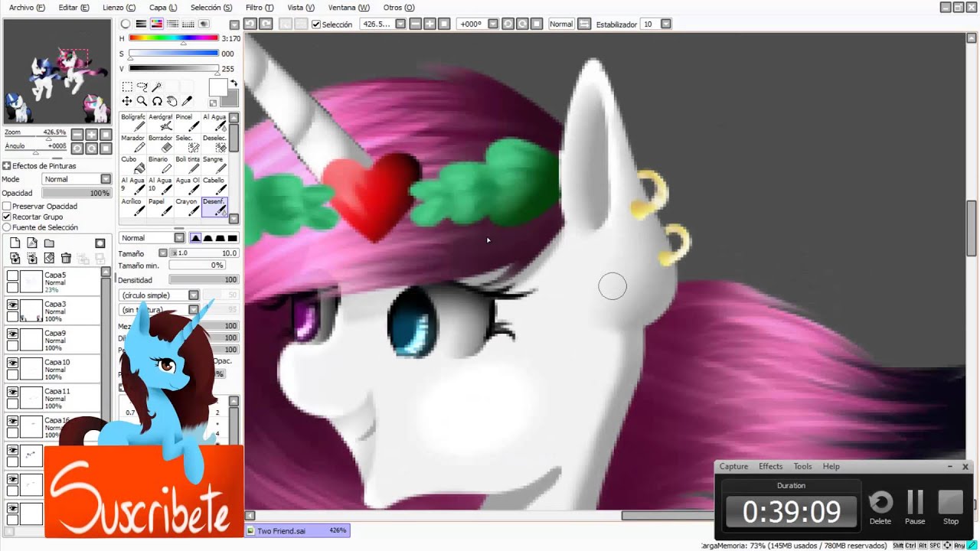Uncheck the Recortar Grupo checkbox
The image size is (980, 551).
(7, 217)
